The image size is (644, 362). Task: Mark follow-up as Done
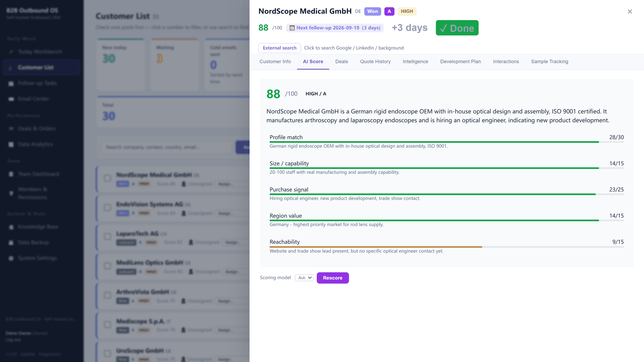point(457,28)
